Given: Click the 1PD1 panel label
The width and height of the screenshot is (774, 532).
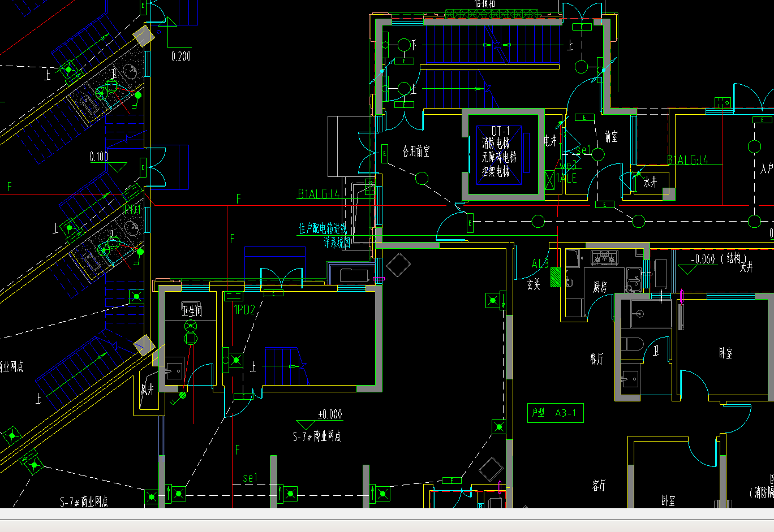Looking at the screenshot, I should point(131,210).
